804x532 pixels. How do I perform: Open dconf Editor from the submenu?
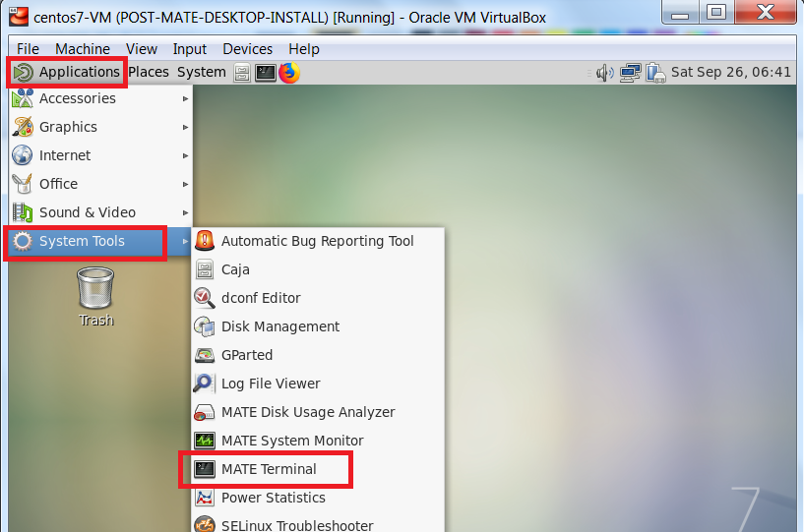click(x=260, y=298)
